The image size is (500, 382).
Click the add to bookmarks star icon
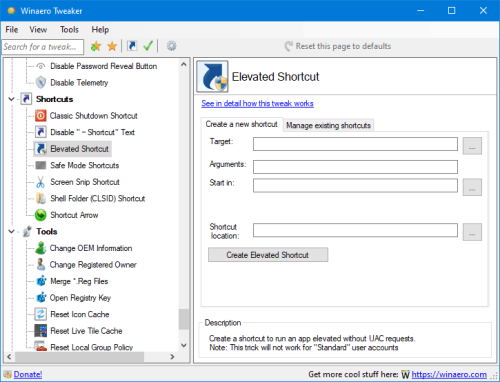click(96, 46)
